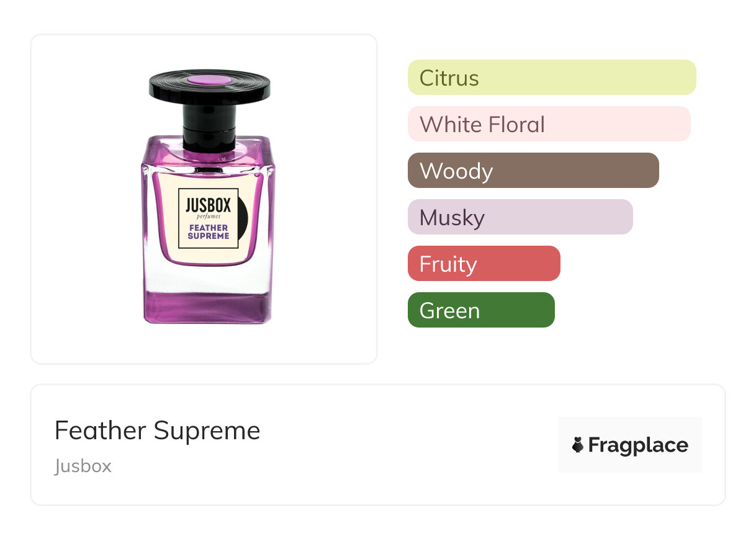756x536 pixels.
Task: Click the clear glass section below the label
Action: pos(207,279)
